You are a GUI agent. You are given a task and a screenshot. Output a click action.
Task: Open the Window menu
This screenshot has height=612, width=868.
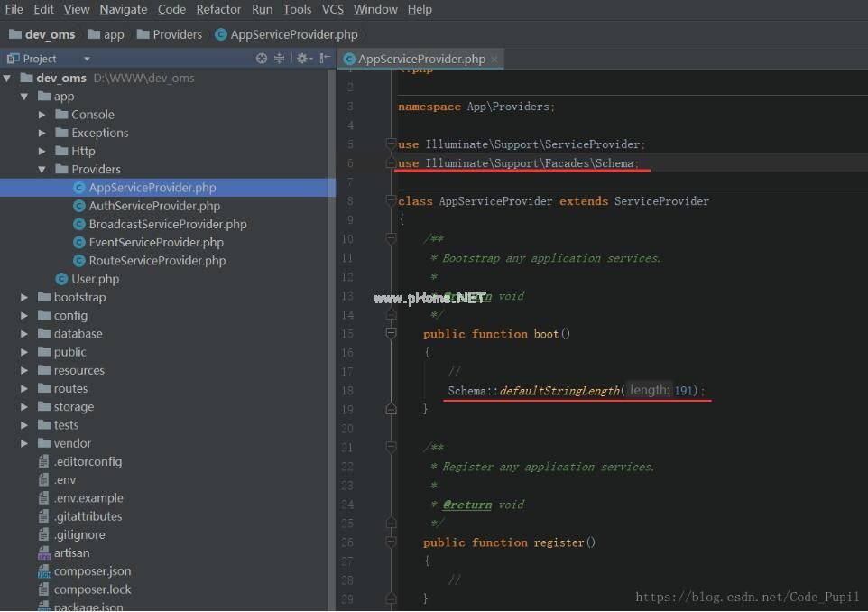[375, 9]
